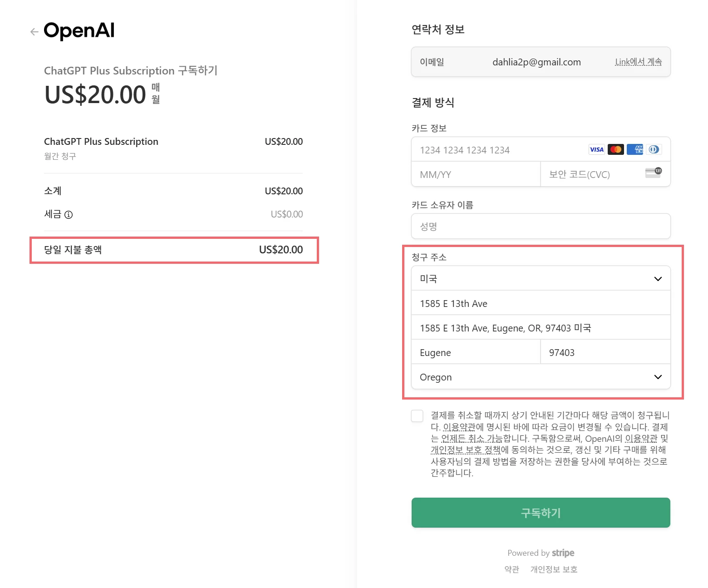
Task: Click the American Express icon
Action: pos(635,150)
